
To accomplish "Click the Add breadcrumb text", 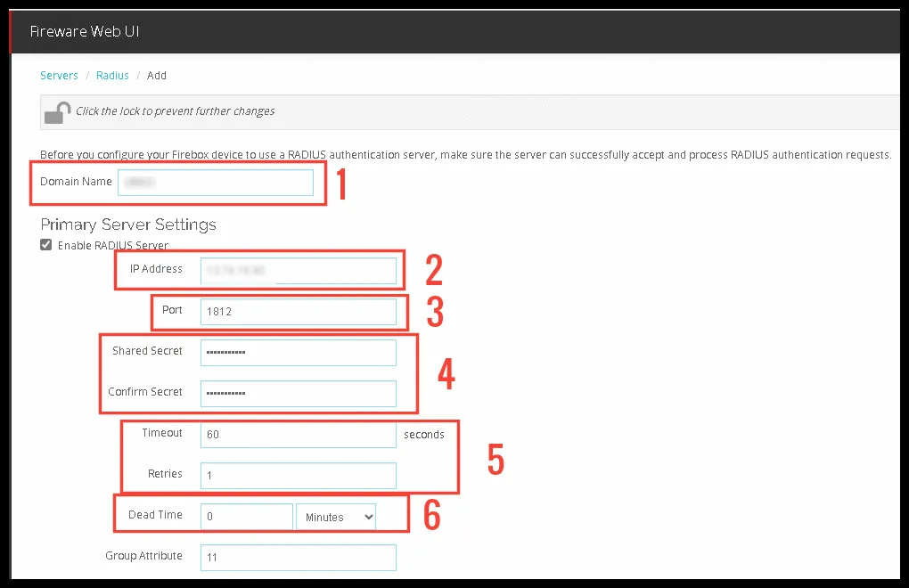I will click(157, 76).
